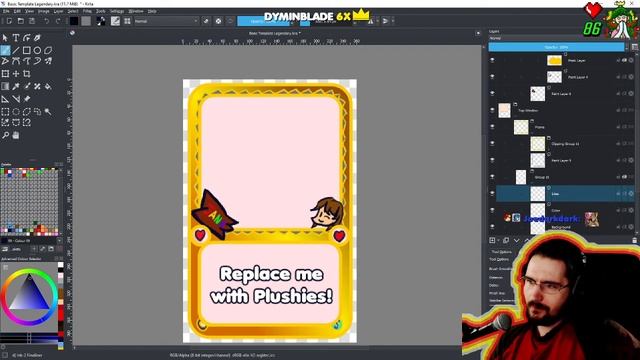Viewport: 640px width, 360px height.
Task: Select the Multibrush tool
Action: click(48, 61)
